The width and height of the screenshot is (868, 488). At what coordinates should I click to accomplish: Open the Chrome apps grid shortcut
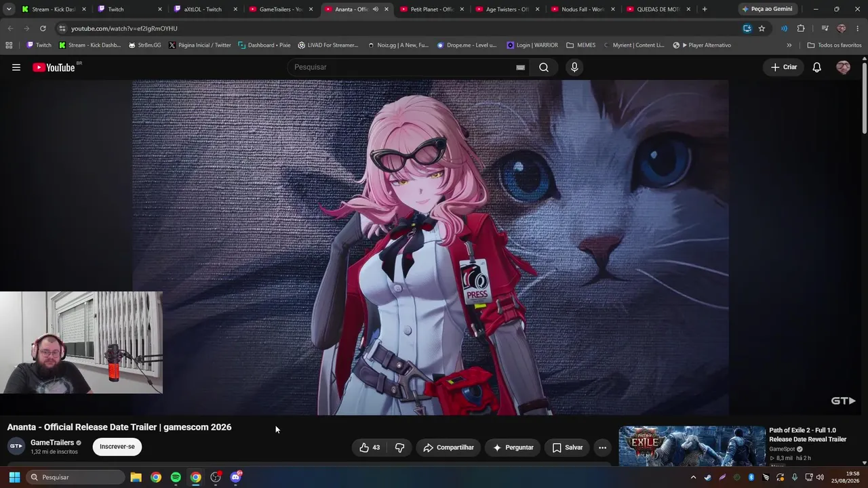coord(9,45)
